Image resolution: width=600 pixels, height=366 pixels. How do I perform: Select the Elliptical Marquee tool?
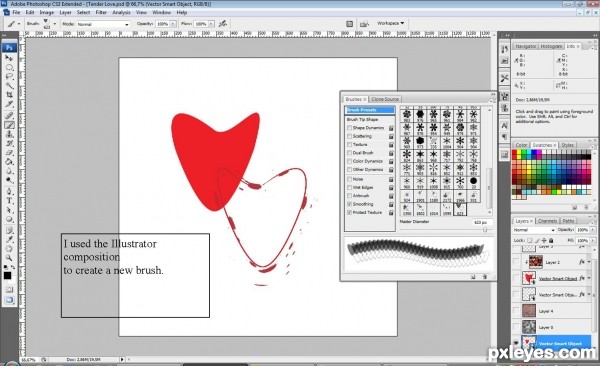click(x=9, y=67)
